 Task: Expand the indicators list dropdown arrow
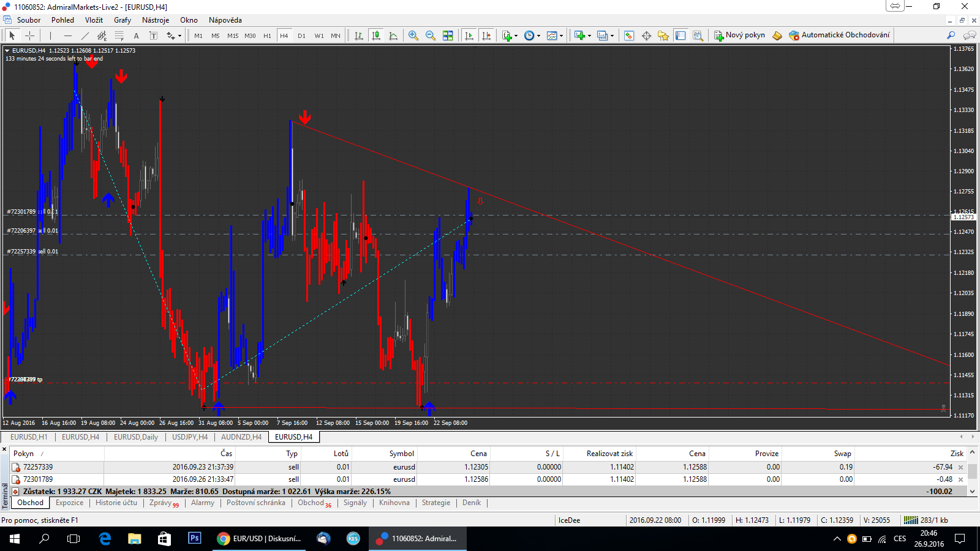[516, 36]
